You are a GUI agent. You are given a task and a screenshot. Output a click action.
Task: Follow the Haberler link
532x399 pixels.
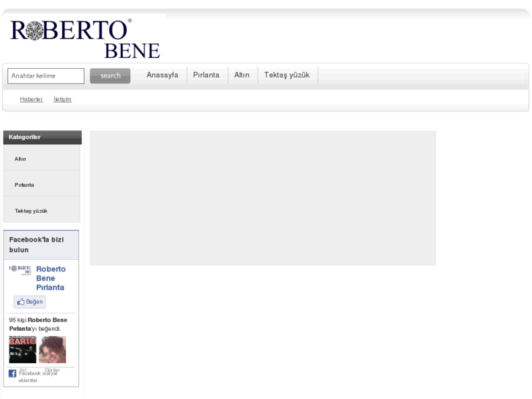[x=31, y=99]
